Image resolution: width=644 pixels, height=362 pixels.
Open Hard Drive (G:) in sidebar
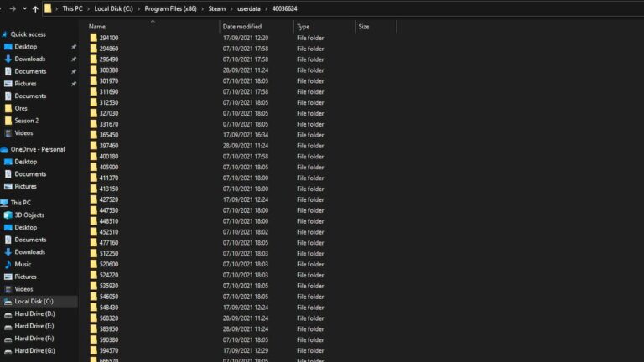point(35,350)
